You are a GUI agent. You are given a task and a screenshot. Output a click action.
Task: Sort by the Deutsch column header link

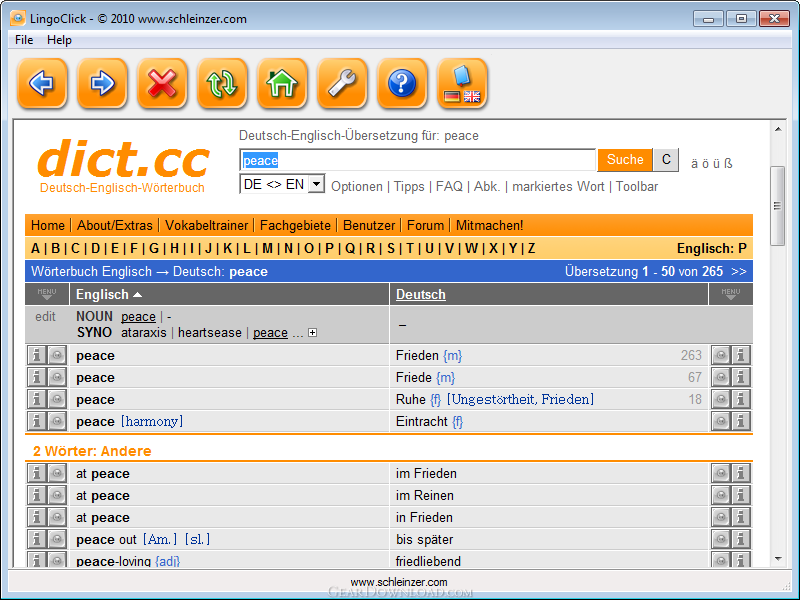pyautogui.click(x=420, y=294)
